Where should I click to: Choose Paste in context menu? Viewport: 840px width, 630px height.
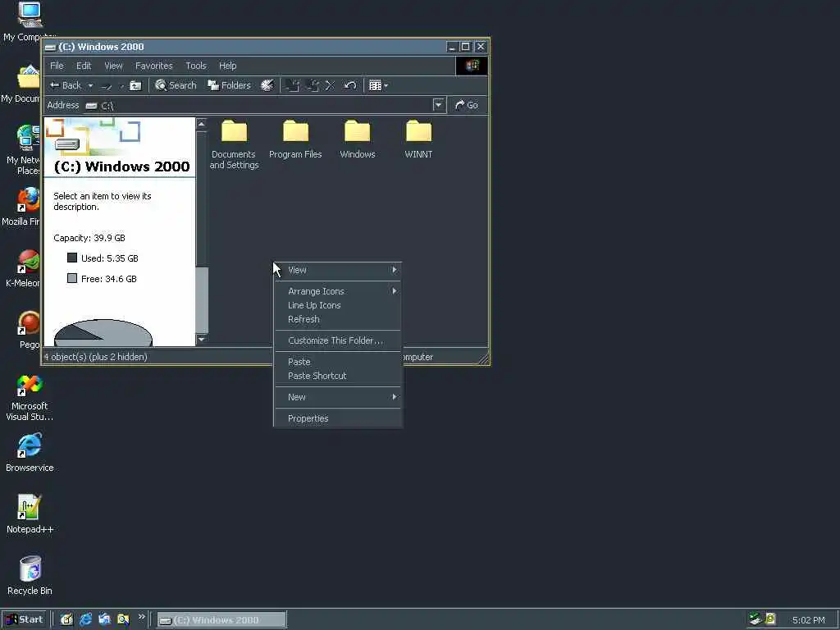[338, 362]
